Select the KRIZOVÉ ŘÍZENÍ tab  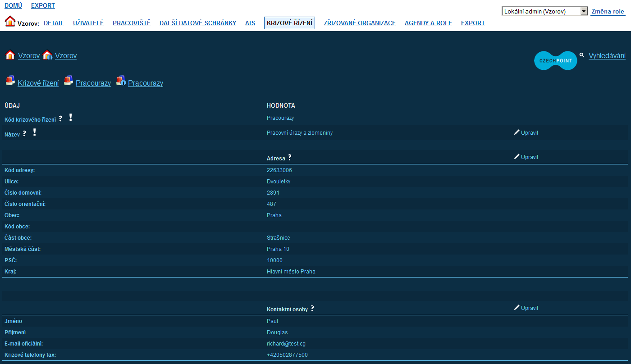click(x=289, y=23)
